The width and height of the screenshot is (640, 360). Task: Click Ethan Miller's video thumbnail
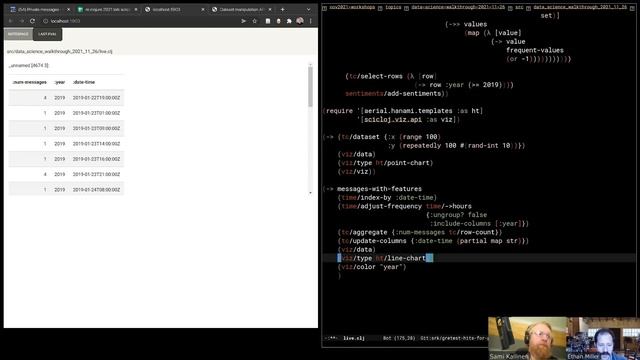coord(603,338)
